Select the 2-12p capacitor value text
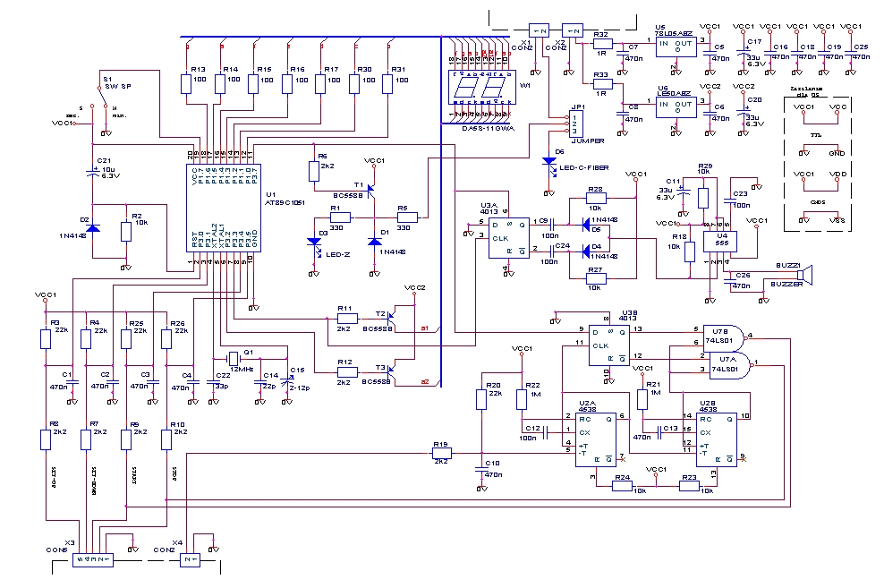 300,388
